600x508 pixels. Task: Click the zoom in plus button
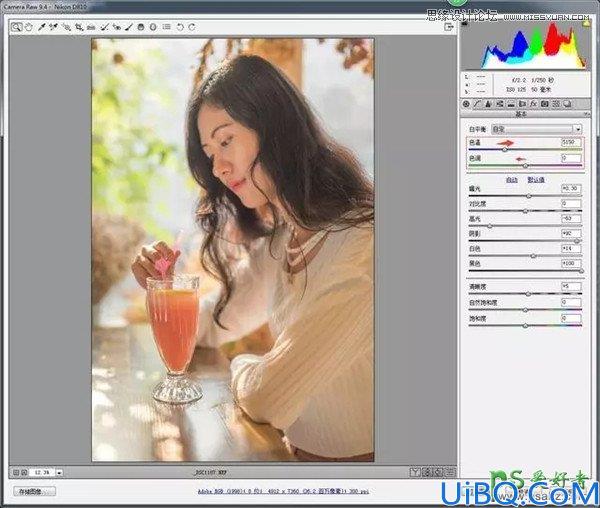[24, 473]
